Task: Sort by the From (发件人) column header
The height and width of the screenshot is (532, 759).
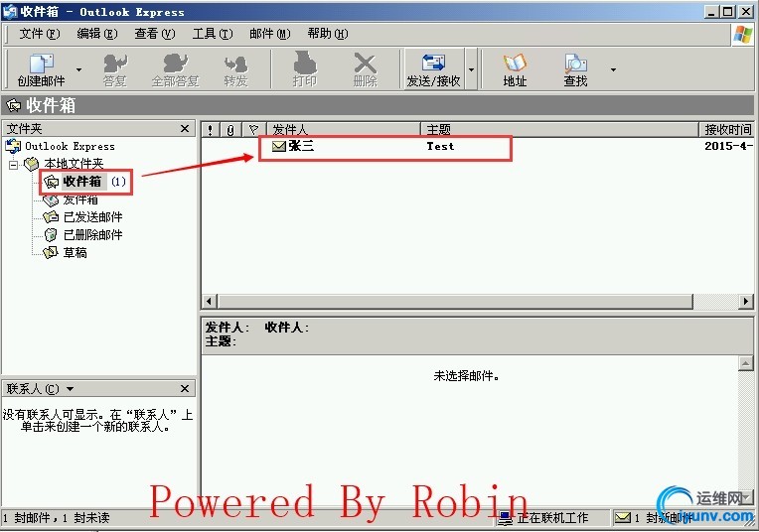Action: pyautogui.click(x=343, y=129)
